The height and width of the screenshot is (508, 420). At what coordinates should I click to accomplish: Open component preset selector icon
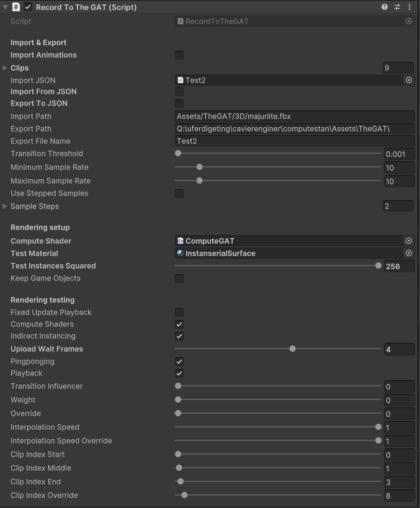tap(397, 7)
